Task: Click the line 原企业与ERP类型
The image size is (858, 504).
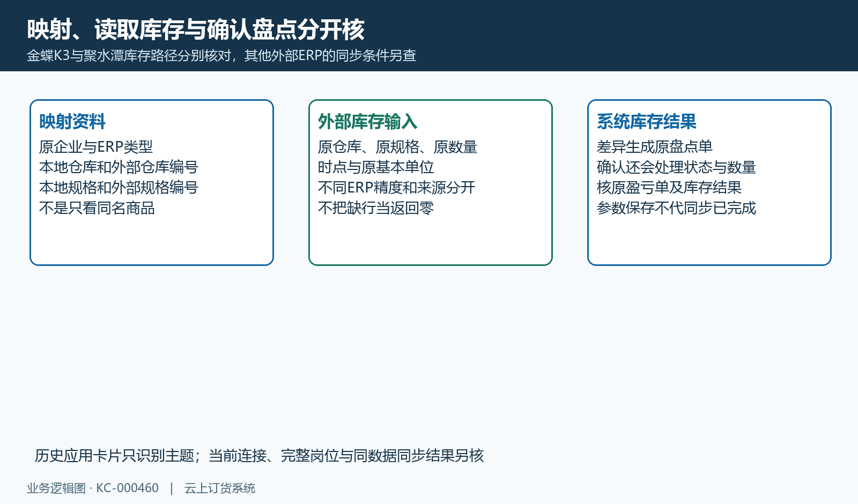Action: pyautogui.click(x=96, y=147)
